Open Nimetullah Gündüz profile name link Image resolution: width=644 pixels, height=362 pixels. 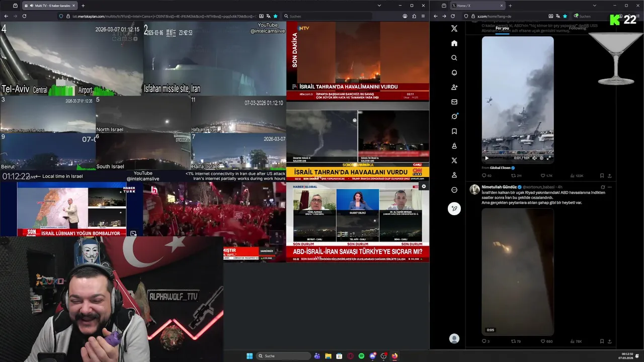(x=500, y=187)
